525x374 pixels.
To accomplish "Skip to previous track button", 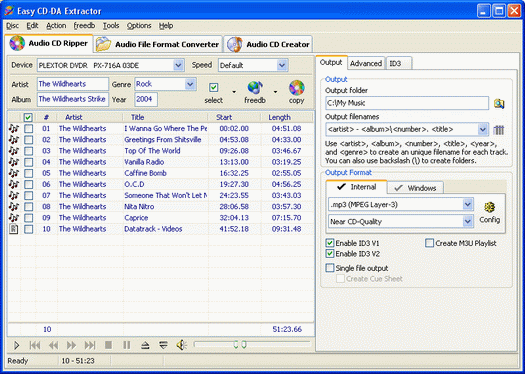I will click(35, 345).
